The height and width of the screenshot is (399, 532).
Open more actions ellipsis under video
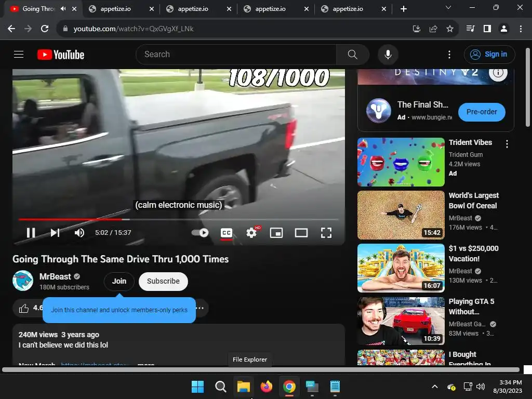coord(200,308)
